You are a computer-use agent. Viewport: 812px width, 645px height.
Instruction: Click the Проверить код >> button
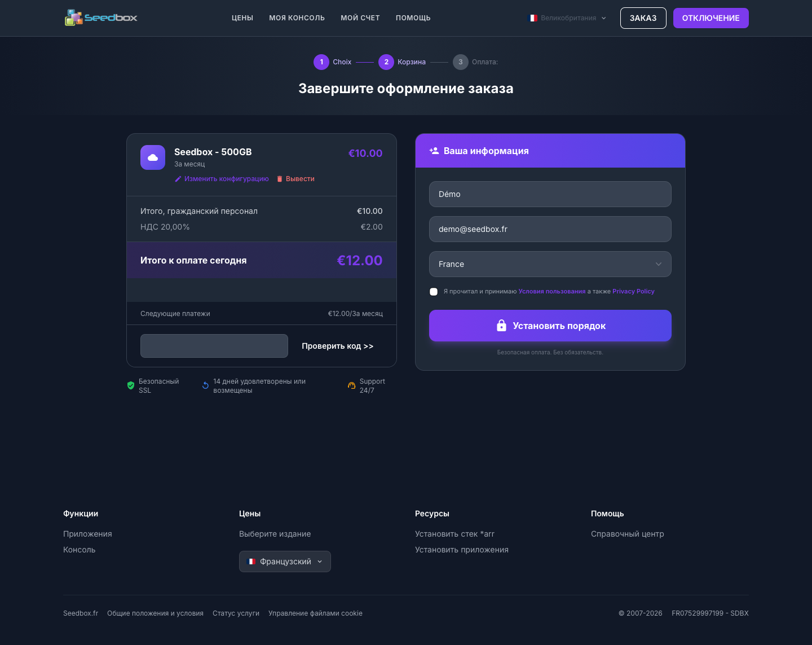338,346
